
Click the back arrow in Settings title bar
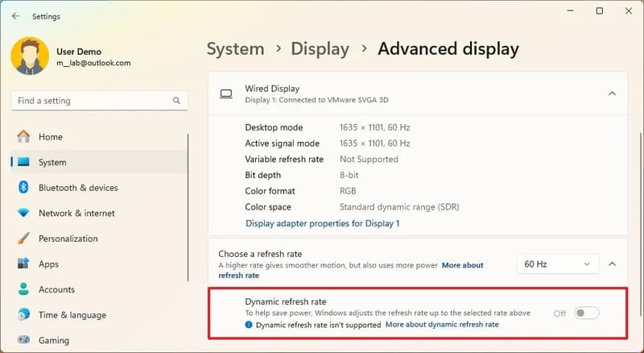pyautogui.click(x=15, y=16)
